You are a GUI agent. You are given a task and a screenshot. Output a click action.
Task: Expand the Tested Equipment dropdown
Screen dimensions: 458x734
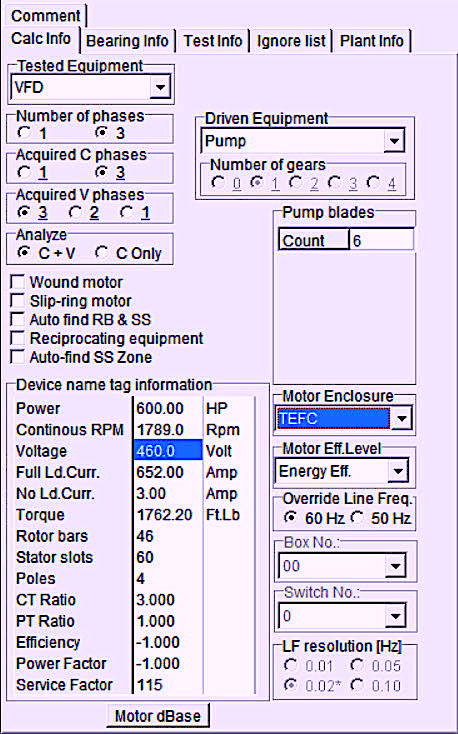[160, 87]
